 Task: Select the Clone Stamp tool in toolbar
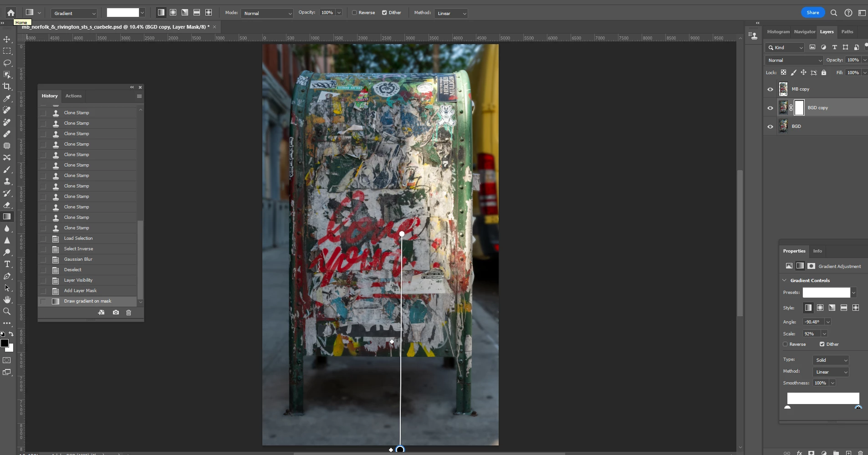7,181
